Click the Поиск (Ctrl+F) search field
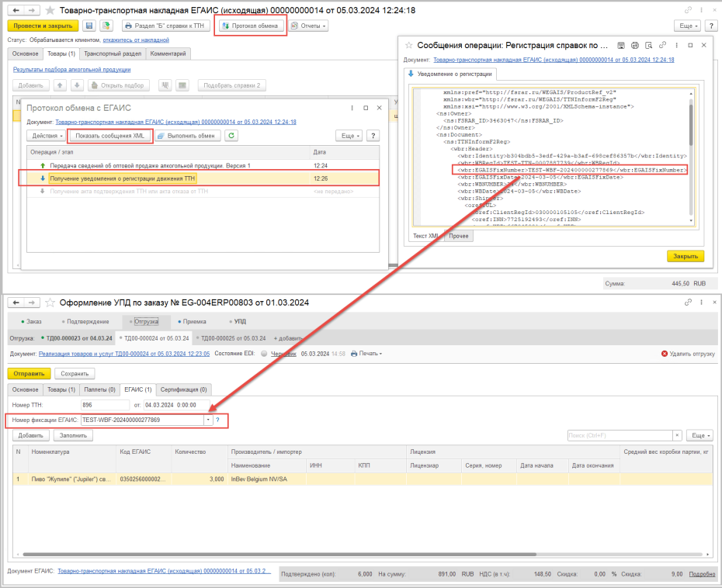Viewport: 722px width, 588px height. [620, 435]
